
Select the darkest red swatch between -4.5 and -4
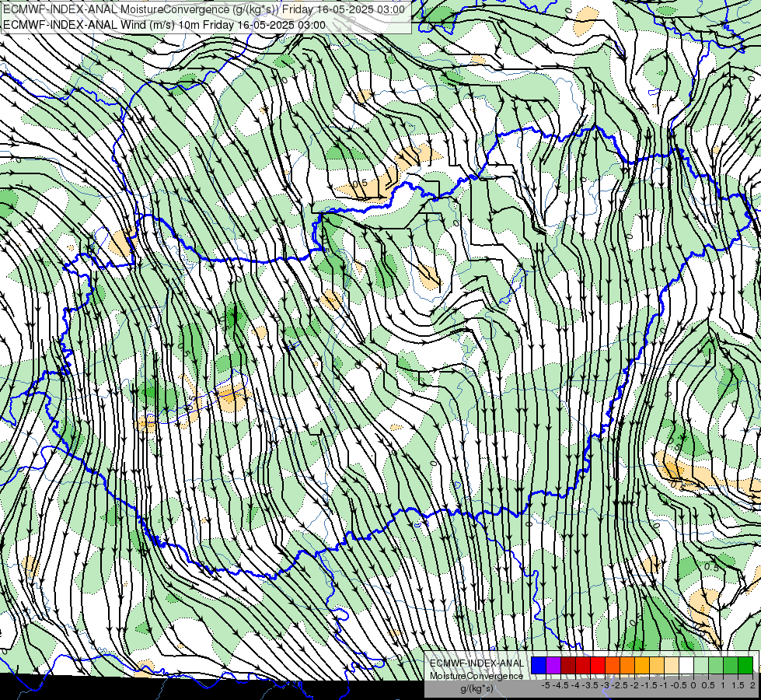point(568,666)
